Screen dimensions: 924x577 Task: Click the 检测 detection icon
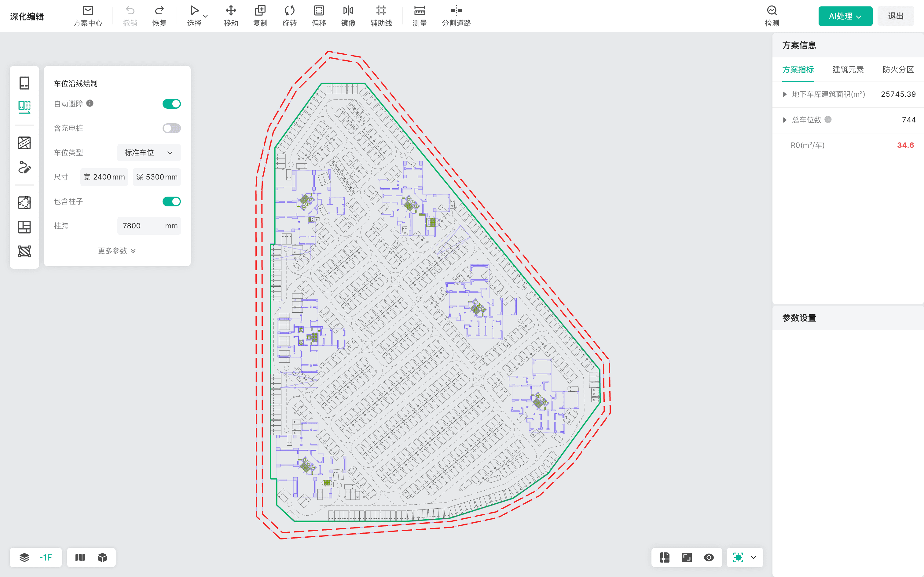tap(772, 11)
